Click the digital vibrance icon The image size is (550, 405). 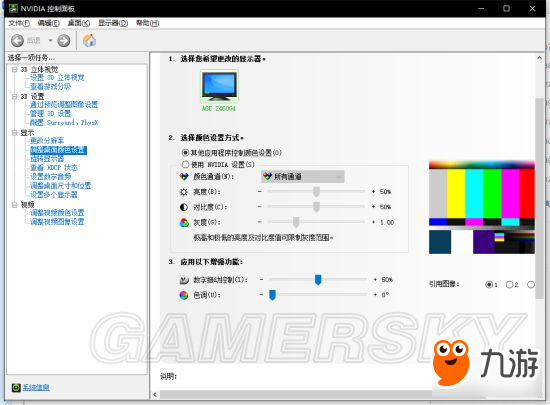click(184, 280)
